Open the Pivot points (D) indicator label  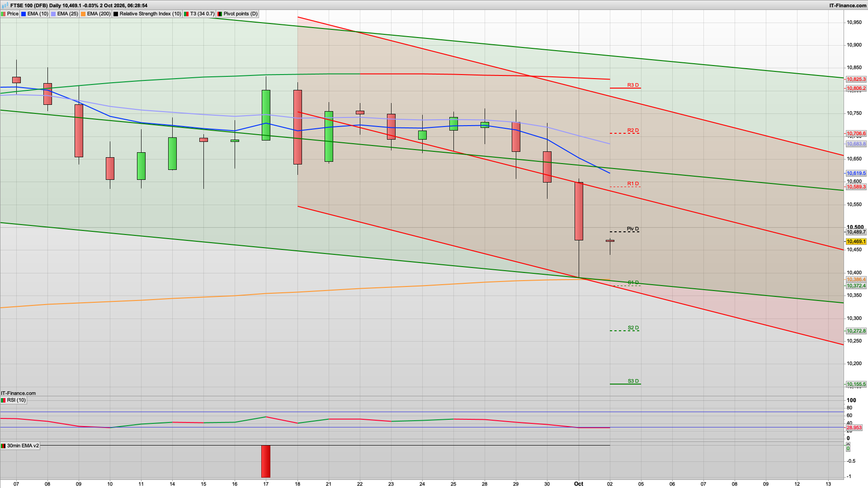click(241, 14)
